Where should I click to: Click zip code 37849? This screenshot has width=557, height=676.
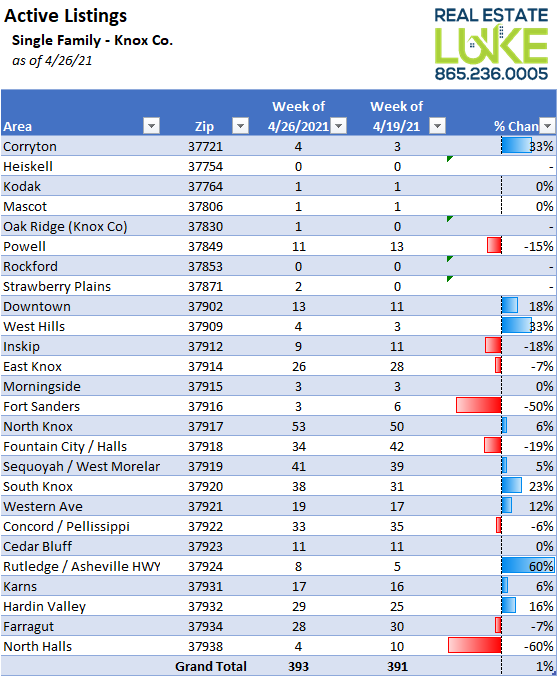[206, 247]
